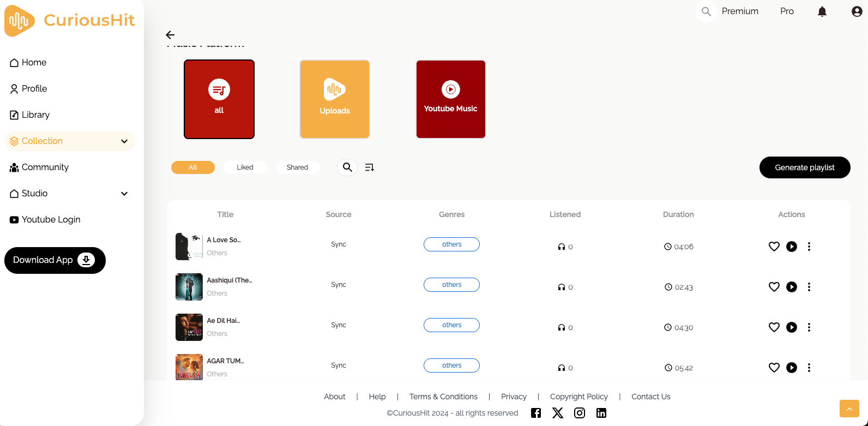The width and height of the screenshot is (868, 426).
Task: Favorite the AGAR TUM track
Action: point(774,368)
